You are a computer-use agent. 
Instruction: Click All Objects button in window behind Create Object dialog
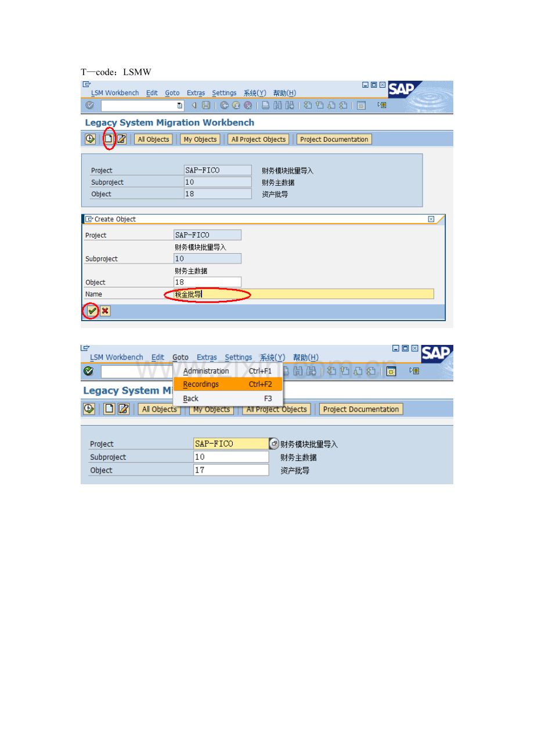coord(154,139)
